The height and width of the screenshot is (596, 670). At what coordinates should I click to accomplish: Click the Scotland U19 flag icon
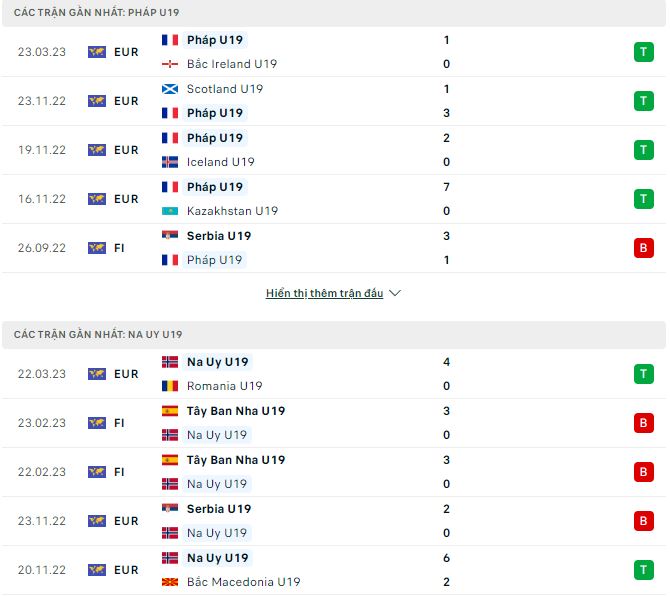click(x=170, y=89)
